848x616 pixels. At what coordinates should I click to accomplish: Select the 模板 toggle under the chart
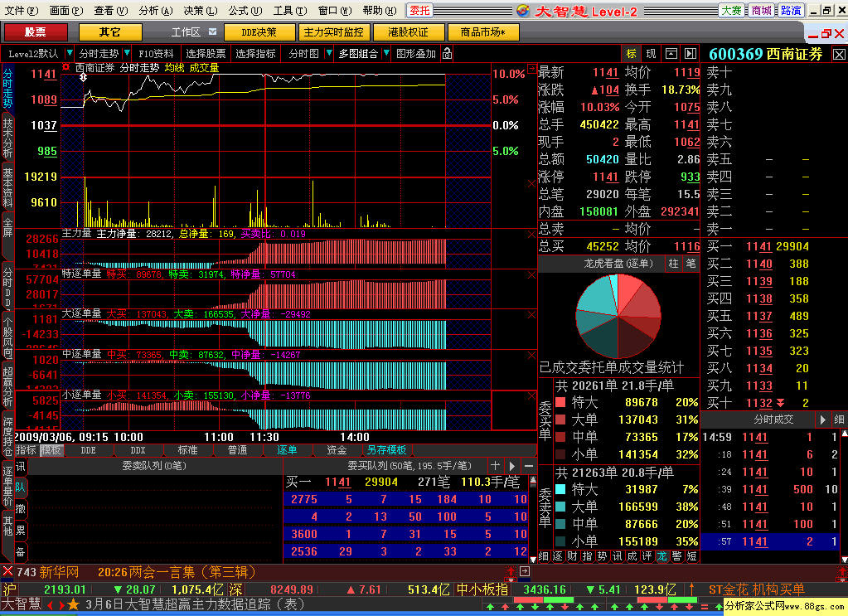(x=51, y=450)
